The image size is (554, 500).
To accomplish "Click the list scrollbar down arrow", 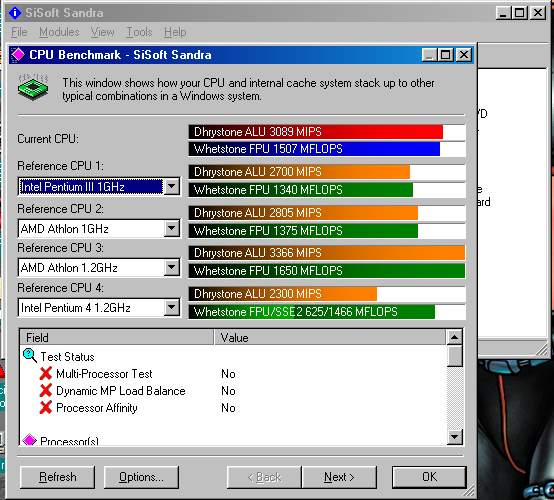I will coord(455,437).
